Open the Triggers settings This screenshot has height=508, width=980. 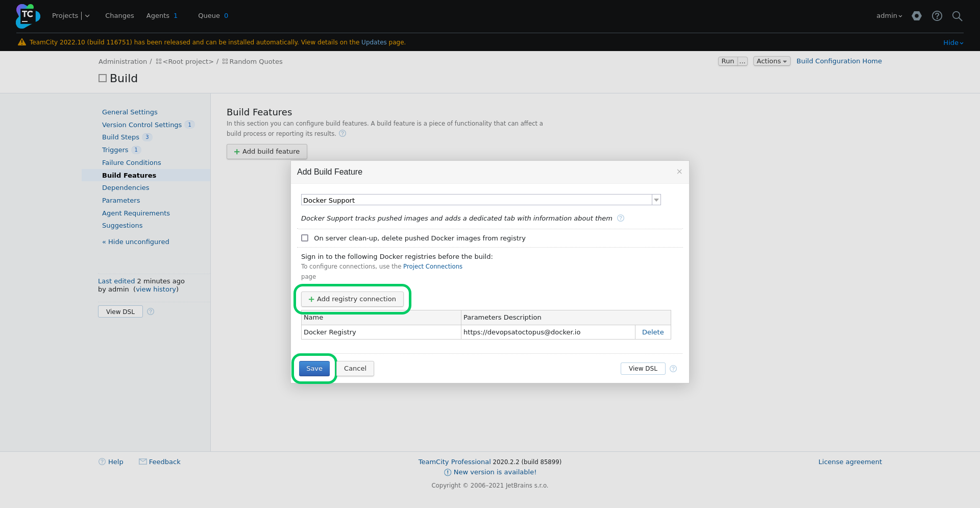pos(115,150)
